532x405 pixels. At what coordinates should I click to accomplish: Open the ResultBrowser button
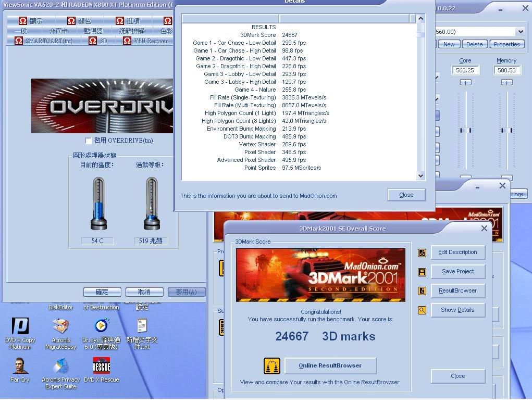coord(457,291)
